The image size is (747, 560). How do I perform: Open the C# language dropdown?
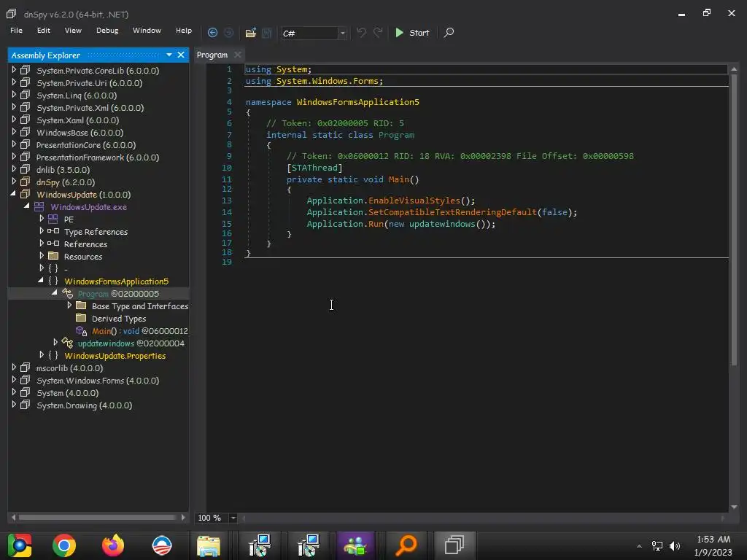pos(342,34)
